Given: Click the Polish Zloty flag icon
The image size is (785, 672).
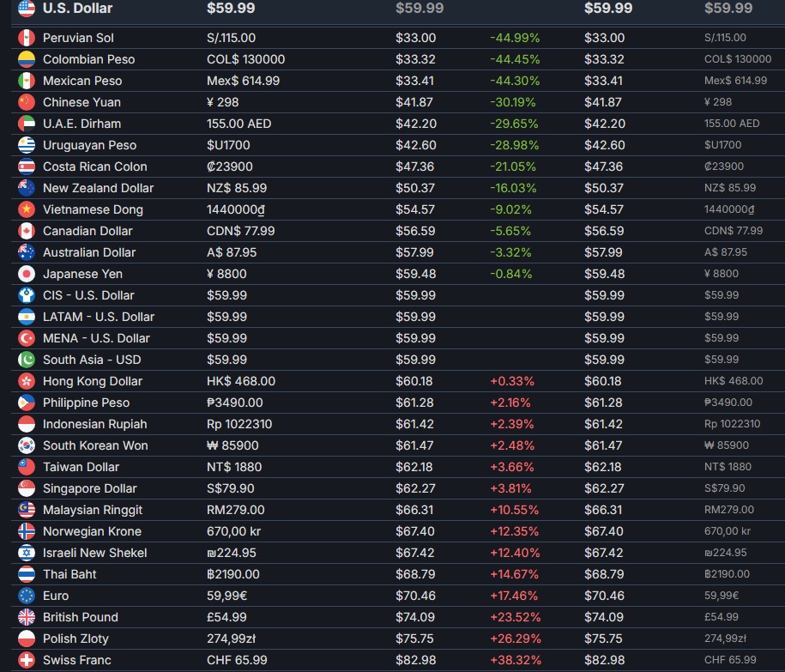Looking at the screenshot, I should click(27, 639).
